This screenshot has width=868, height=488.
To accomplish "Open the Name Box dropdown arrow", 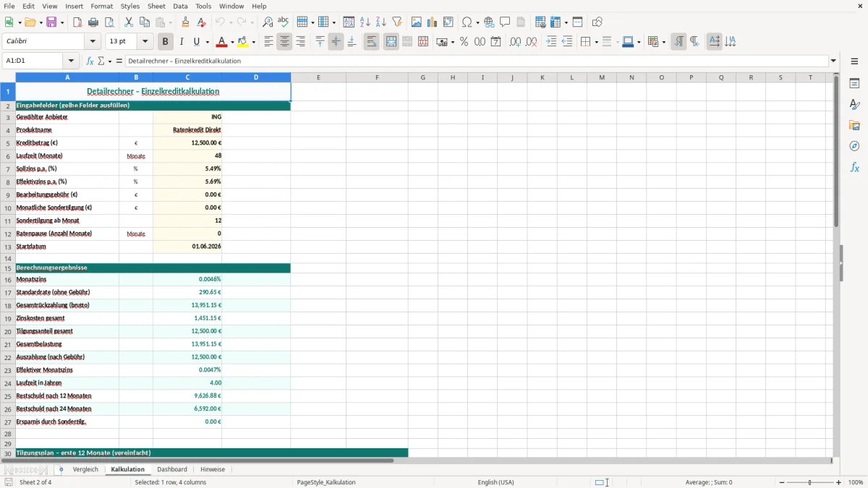I will (x=71, y=61).
